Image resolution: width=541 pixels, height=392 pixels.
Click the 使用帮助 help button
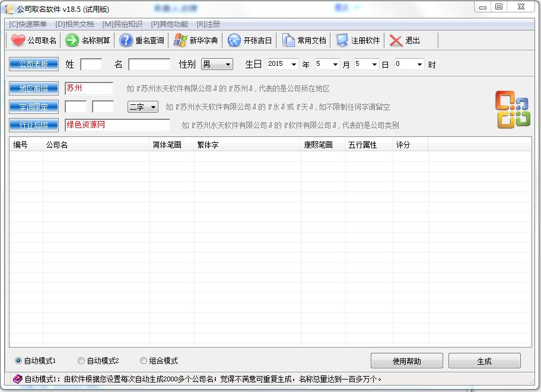pos(406,361)
